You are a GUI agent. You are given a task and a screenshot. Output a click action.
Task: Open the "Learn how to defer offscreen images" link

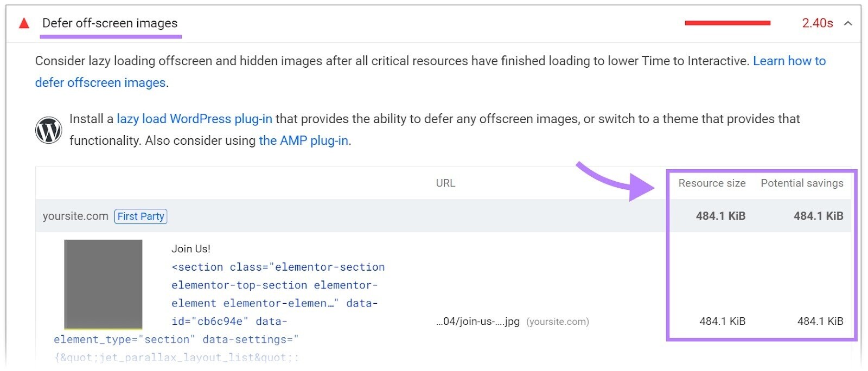pos(789,61)
